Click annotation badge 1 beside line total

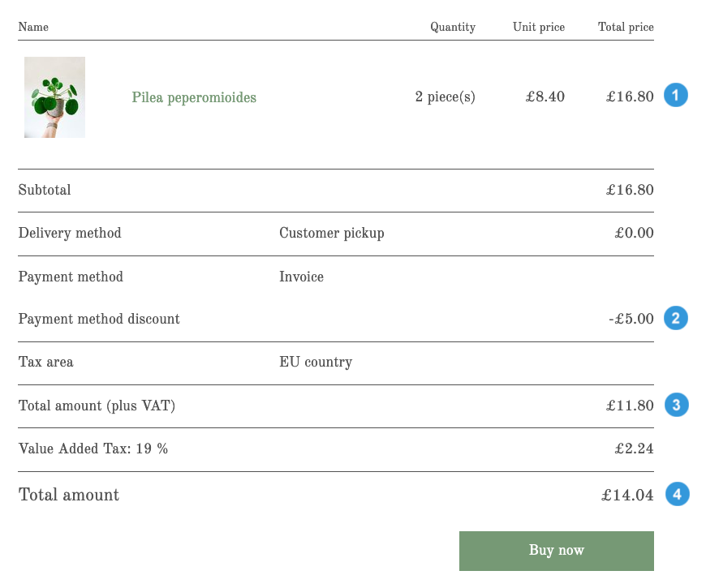[x=675, y=95]
